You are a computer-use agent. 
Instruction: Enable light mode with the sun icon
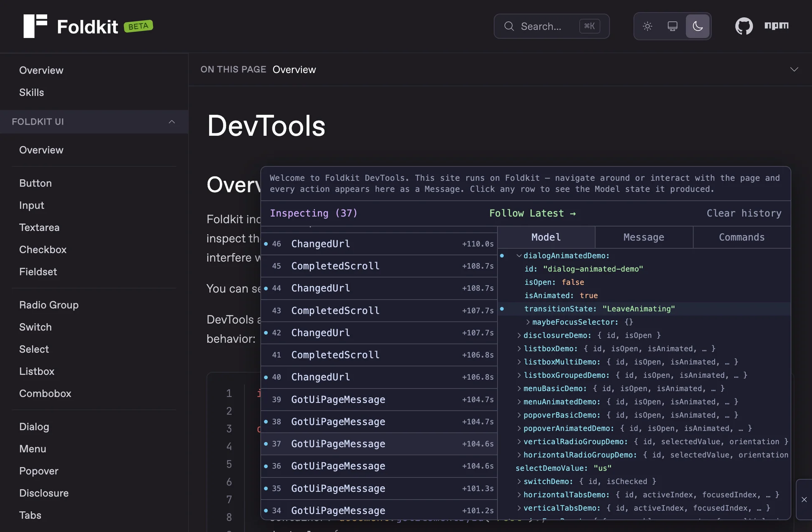(647, 26)
